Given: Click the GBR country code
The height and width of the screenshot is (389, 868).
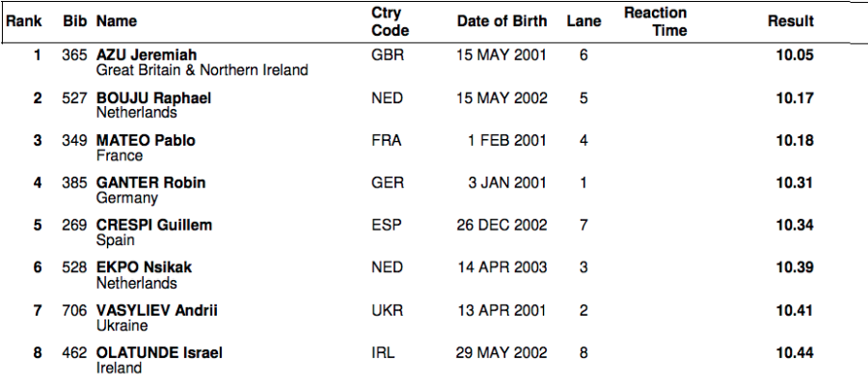Looking at the screenshot, I should (x=387, y=56).
